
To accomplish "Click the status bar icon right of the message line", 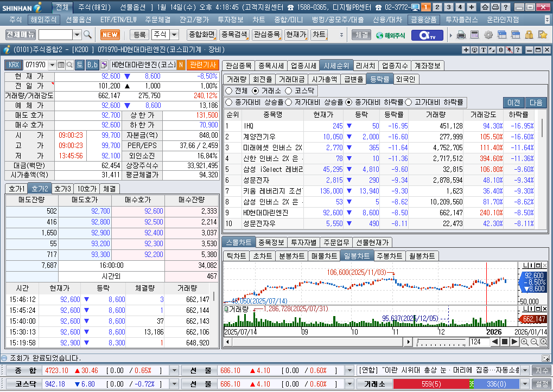I will coord(545,358).
